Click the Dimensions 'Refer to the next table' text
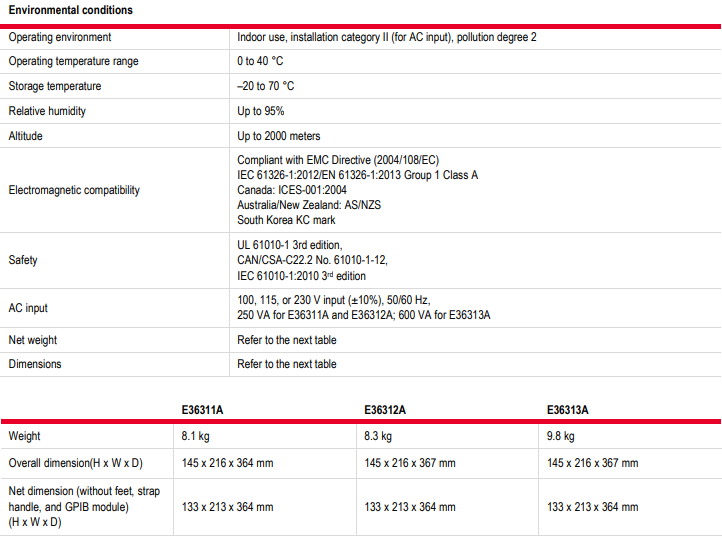 click(x=287, y=364)
